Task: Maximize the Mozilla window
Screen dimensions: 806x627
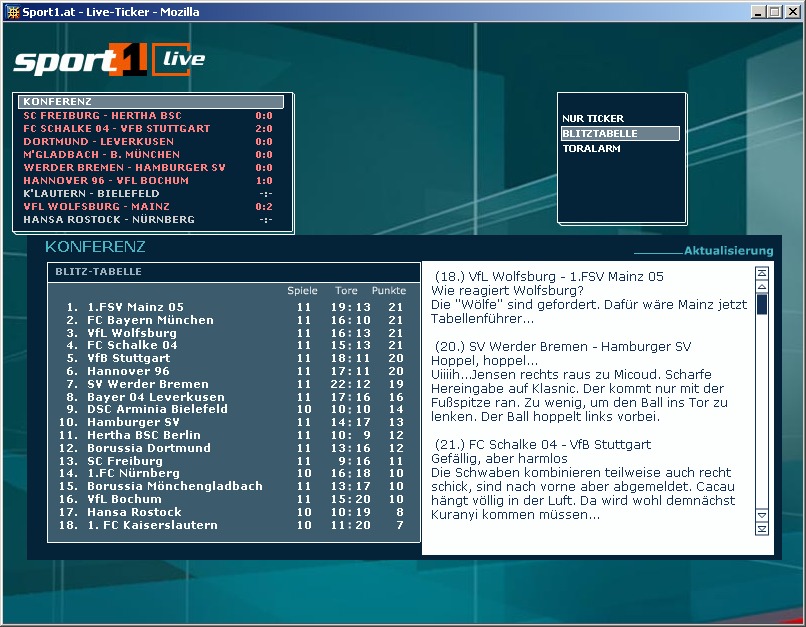Action: coord(775,12)
